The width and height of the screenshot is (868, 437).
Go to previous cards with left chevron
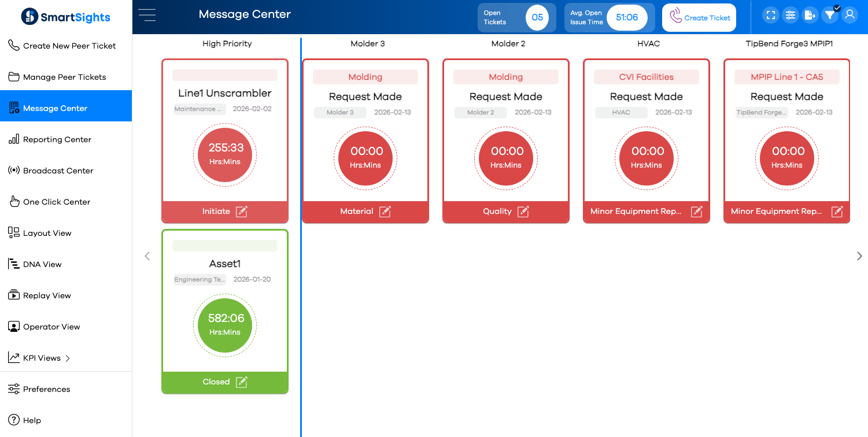[x=147, y=256]
